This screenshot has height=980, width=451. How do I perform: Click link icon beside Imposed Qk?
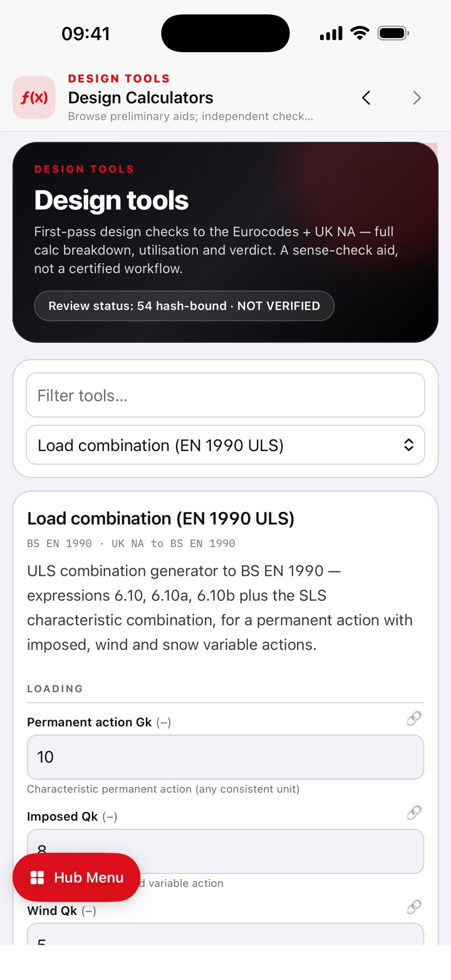tap(413, 813)
